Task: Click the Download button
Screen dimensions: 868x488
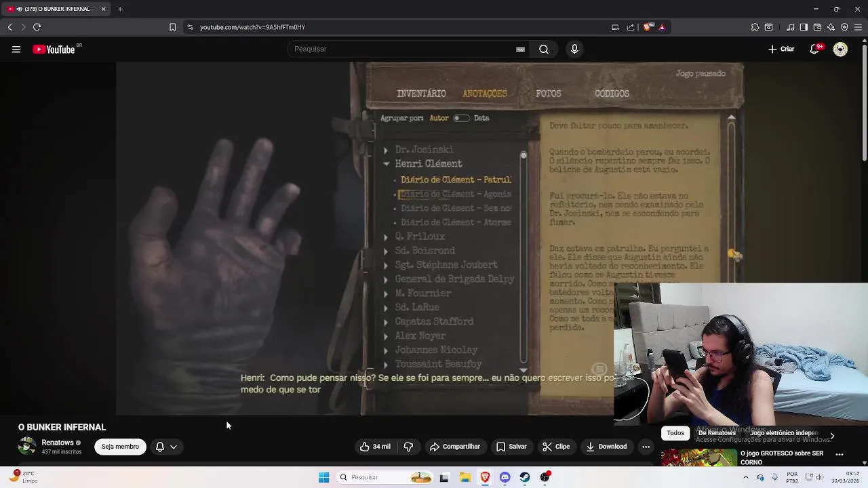Action: click(x=606, y=447)
